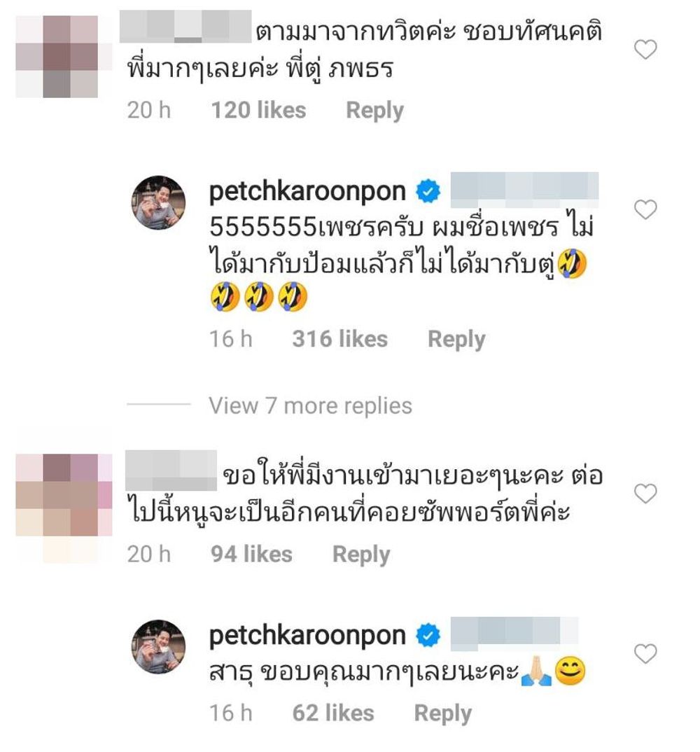Reply to the 94 likes comment

click(x=361, y=555)
